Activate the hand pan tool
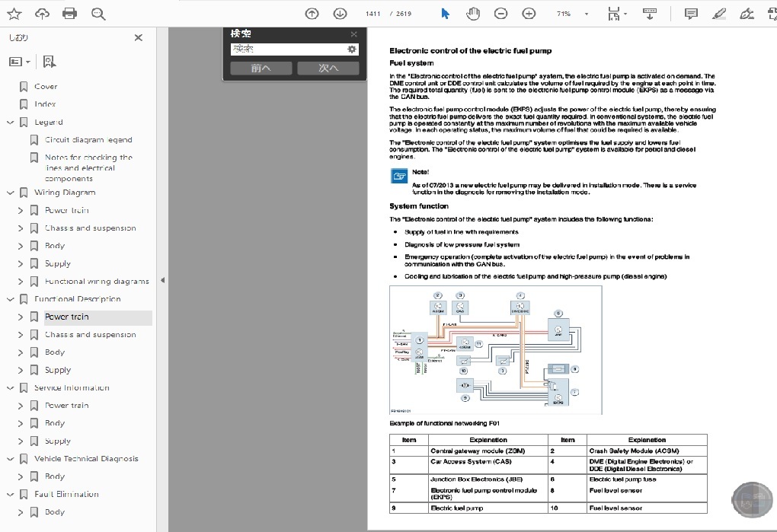 473,14
